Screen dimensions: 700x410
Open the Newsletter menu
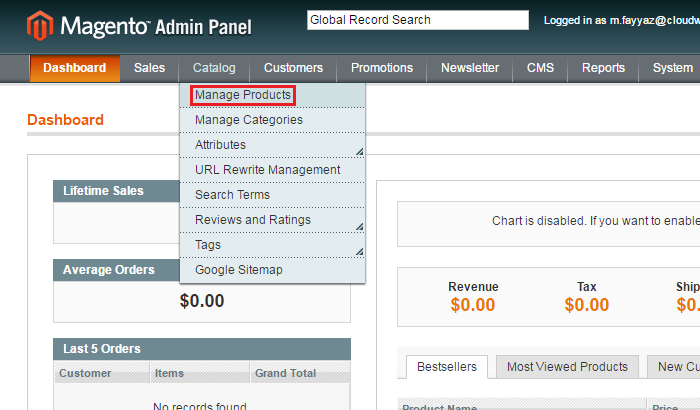[470, 68]
